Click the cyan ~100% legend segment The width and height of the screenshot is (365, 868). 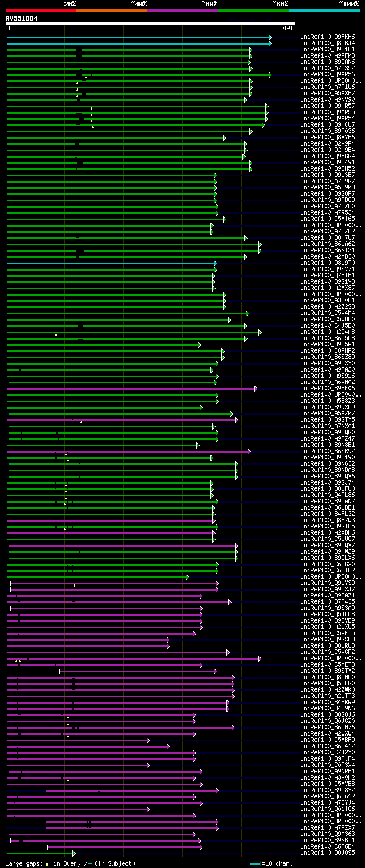point(324,10)
